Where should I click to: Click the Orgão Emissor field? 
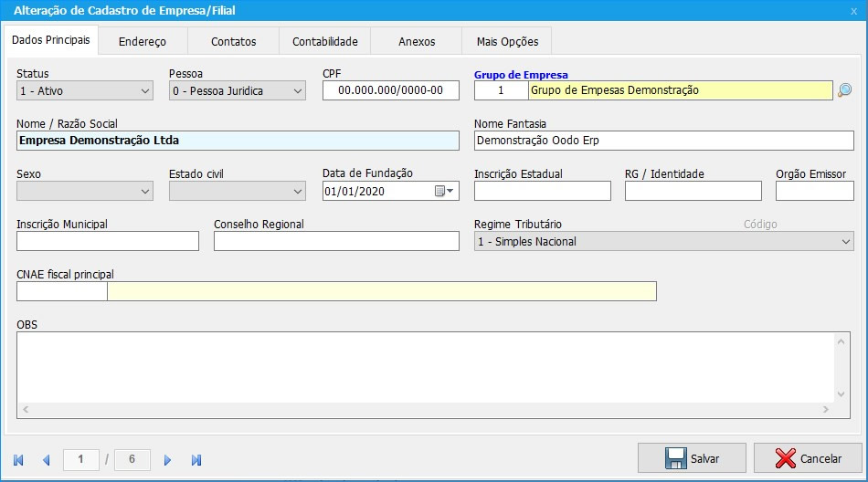pos(815,191)
